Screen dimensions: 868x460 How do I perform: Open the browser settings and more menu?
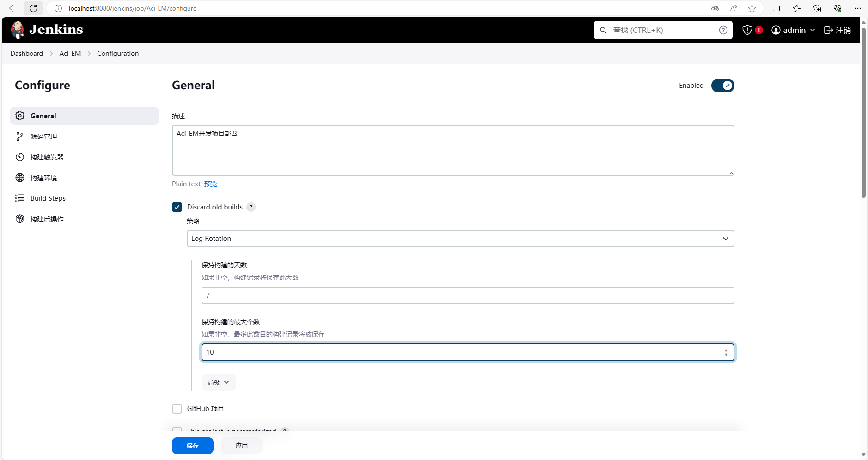[x=858, y=8]
